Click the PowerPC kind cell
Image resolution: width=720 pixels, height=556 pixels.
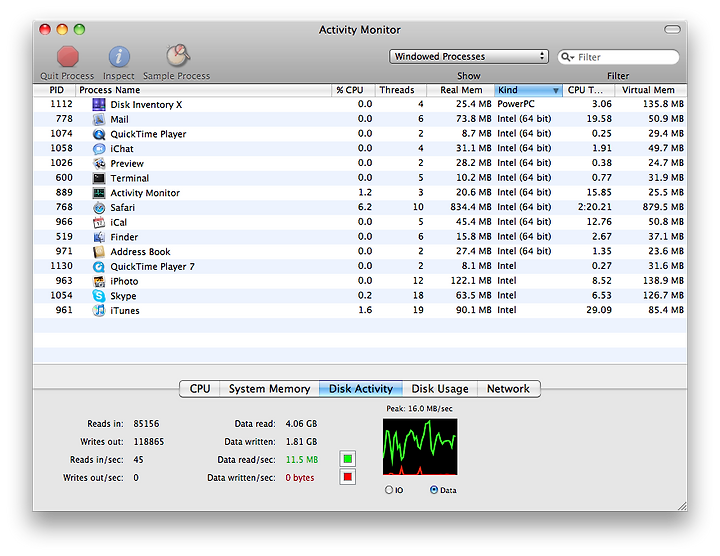(516, 104)
